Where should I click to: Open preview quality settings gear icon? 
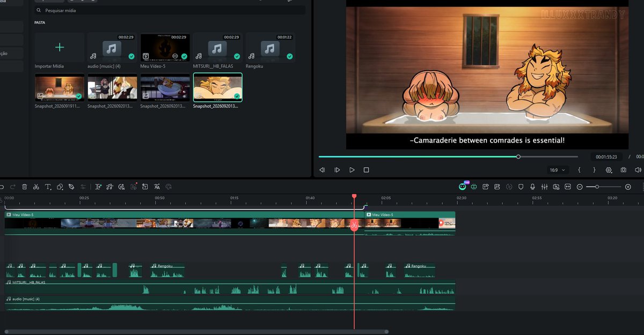[609, 170]
